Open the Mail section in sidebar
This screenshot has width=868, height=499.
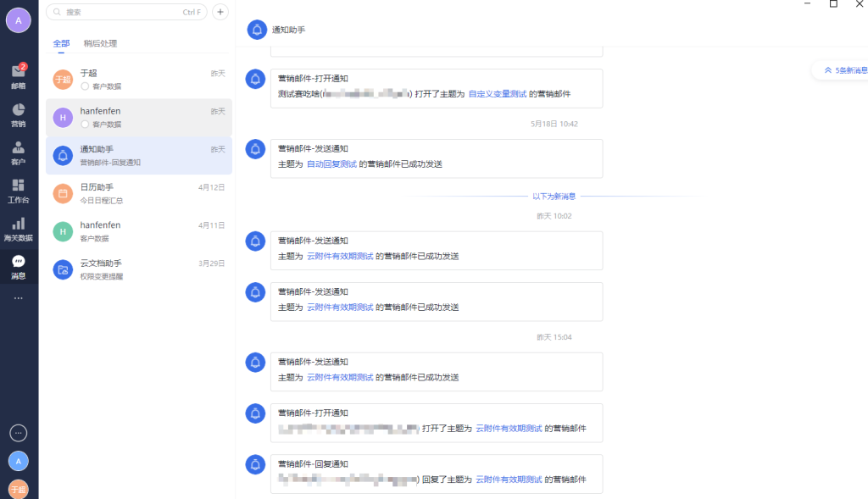(18, 76)
